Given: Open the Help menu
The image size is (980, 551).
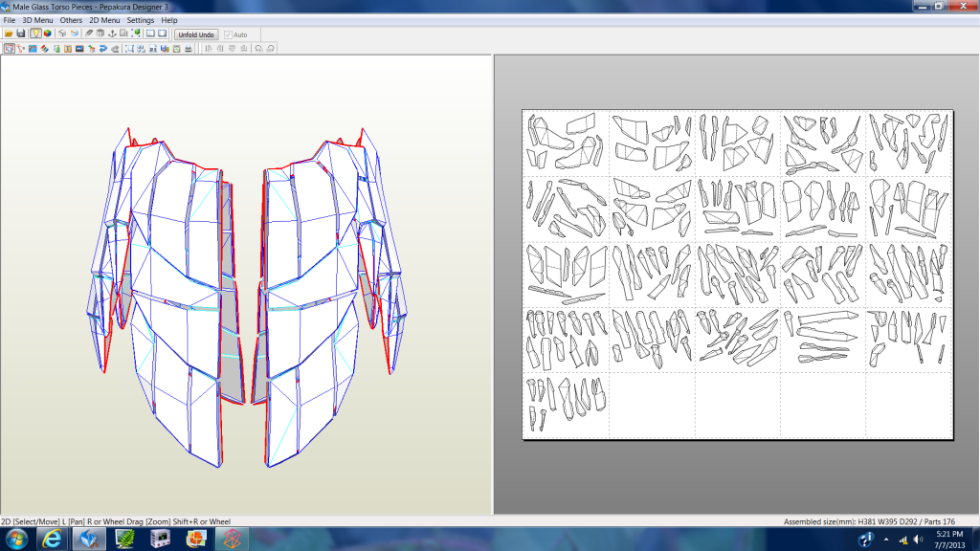Looking at the screenshot, I should 169,20.
